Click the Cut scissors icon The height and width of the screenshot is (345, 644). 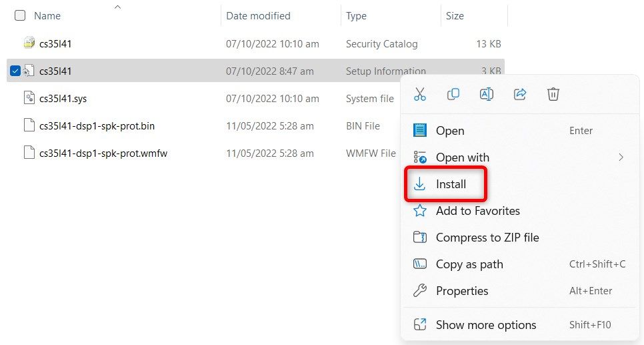[x=420, y=94]
